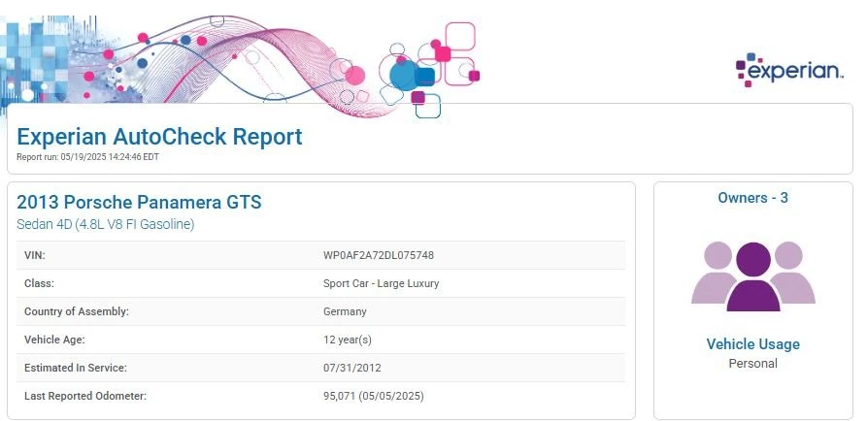Click the Country of Assembly: label
Screen dimensions: 868x421
[x=77, y=311]
